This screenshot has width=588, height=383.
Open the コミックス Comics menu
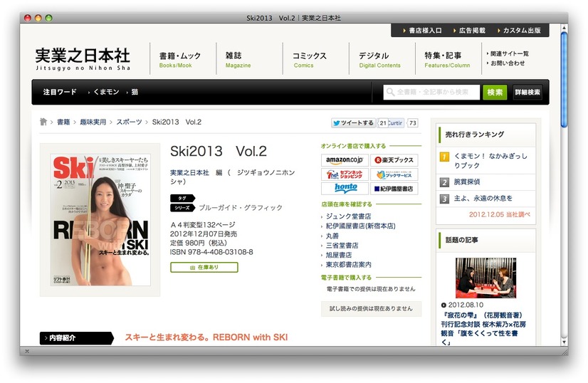[x=310, y=60]
